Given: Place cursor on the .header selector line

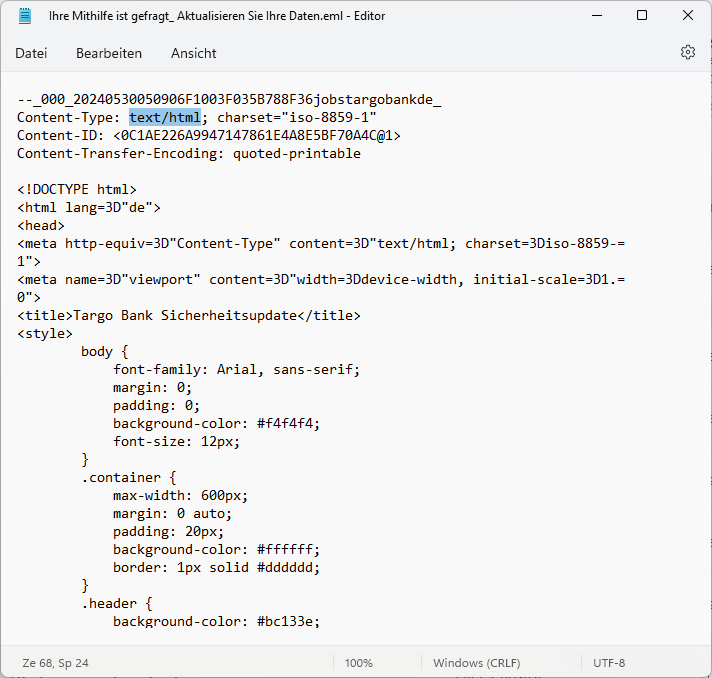Looking at the screenshot, I should tap(116, 603).
